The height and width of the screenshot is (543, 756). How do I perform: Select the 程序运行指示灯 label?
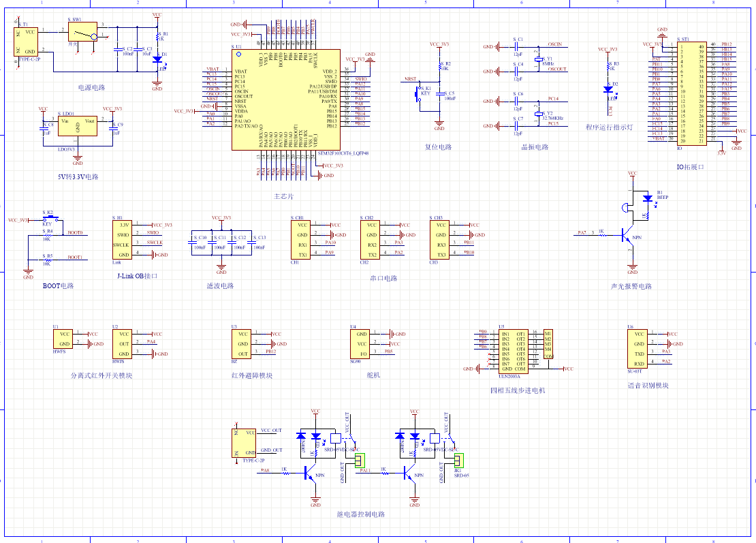tap(609, 127)
